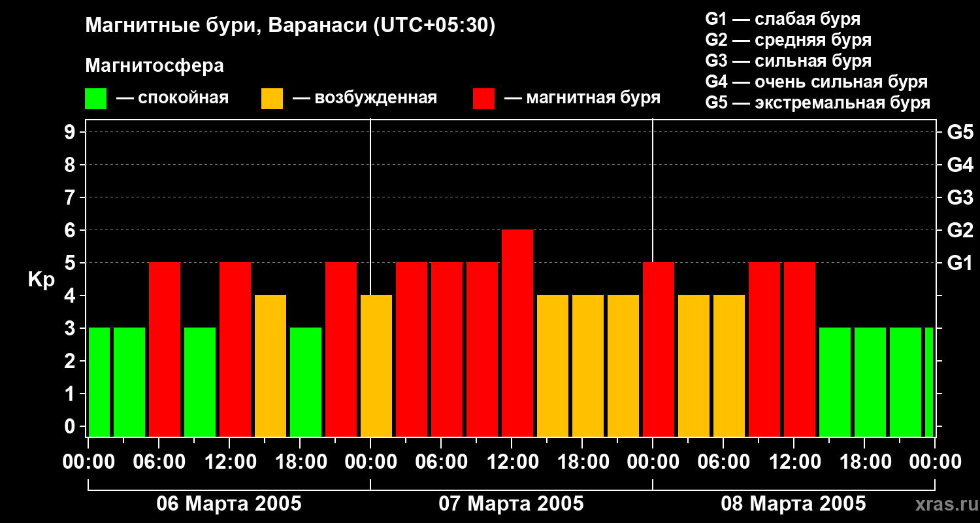Select the narrow green bar at chart's start
The width and height of the screenshot is (980, 523).
pyautogui.click(x=99, y=382)
